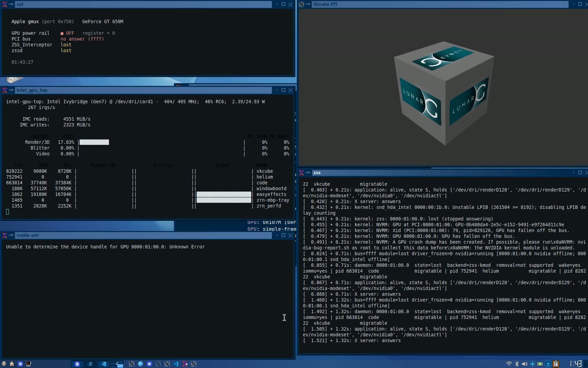Switch to virtual desktop 3 in the pager

(104, 364)
